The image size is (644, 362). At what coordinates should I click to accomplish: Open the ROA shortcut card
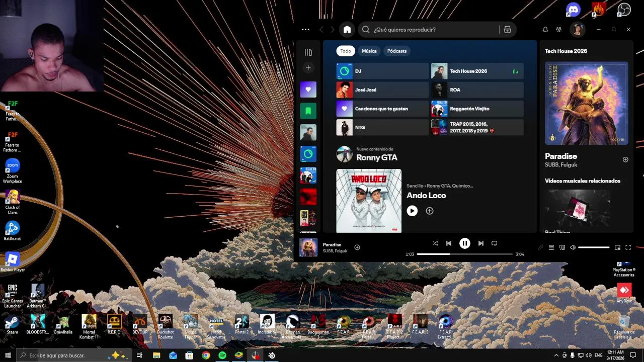tap(477, 90)
